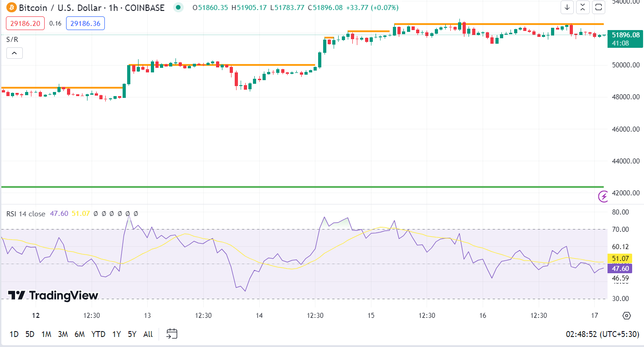Click the 42000.00 price axis label
The image size is (644, 347).
coord(625,193)
